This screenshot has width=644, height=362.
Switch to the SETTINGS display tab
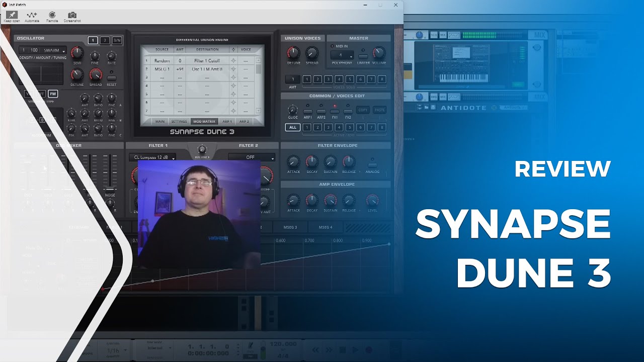pyautogui.click(x=179, y=121)
